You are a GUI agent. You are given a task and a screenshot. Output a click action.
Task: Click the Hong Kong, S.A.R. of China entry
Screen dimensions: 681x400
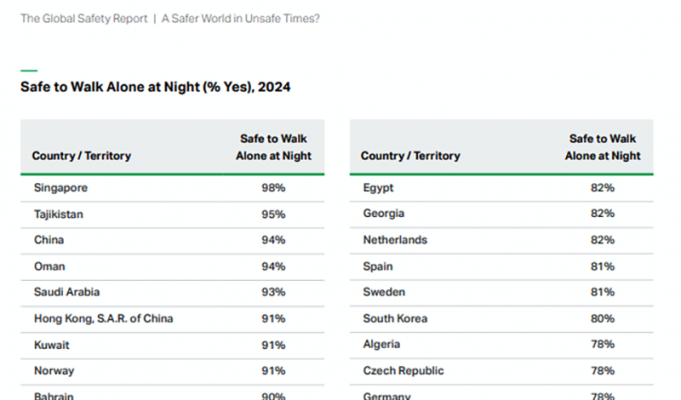pos(103,318)
